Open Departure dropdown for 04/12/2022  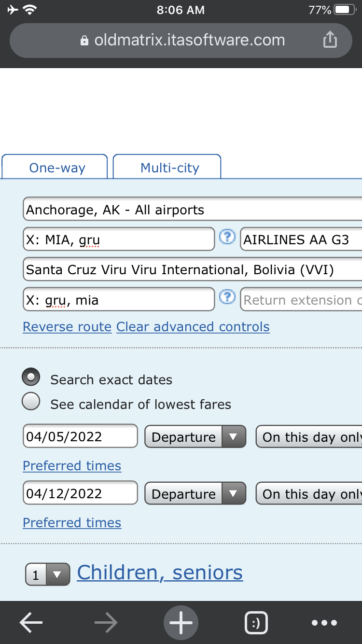[195, 494]
